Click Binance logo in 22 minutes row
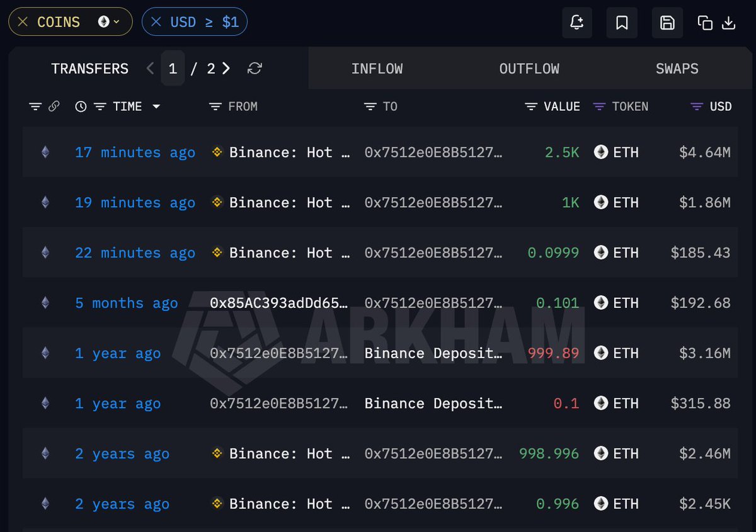The height and width of the screenshot is (532, 756). tap(217, 252)
